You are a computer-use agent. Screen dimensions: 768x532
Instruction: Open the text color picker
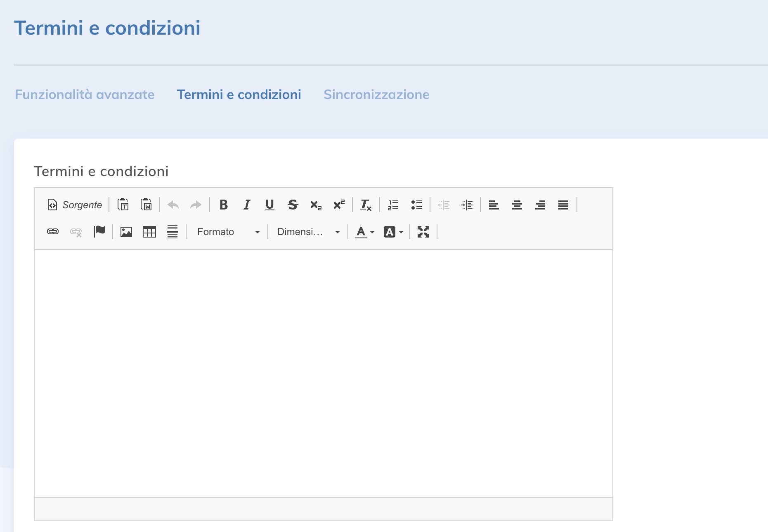tap(365, 232)
